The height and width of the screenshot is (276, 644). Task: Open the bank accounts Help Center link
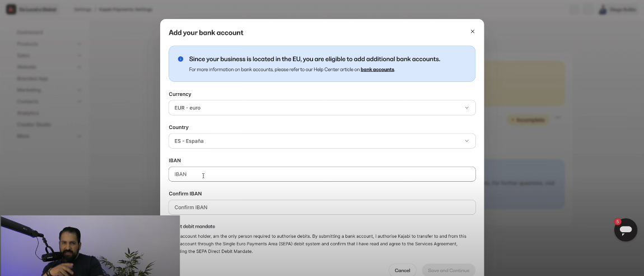[x=377, y=70]
